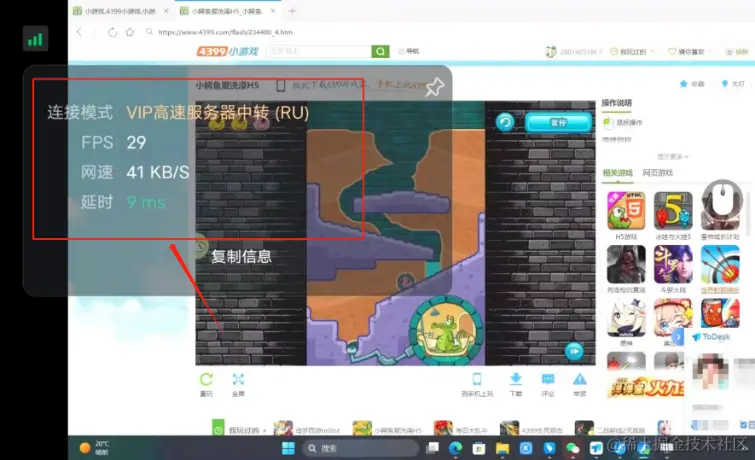
Task: Close the 小鳄鱼爱洗澡H5 browser tab
Action: pyautogui.click(x=273, y=11)
